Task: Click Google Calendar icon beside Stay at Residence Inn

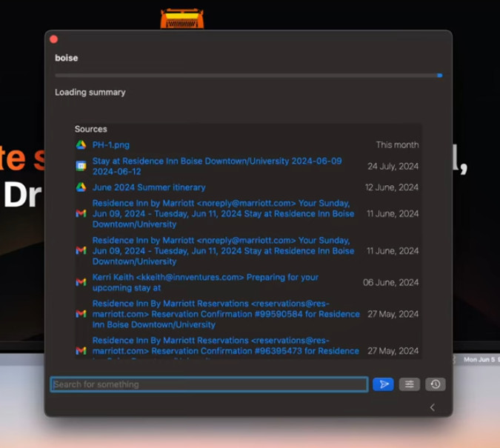Action: coord(81,166)
